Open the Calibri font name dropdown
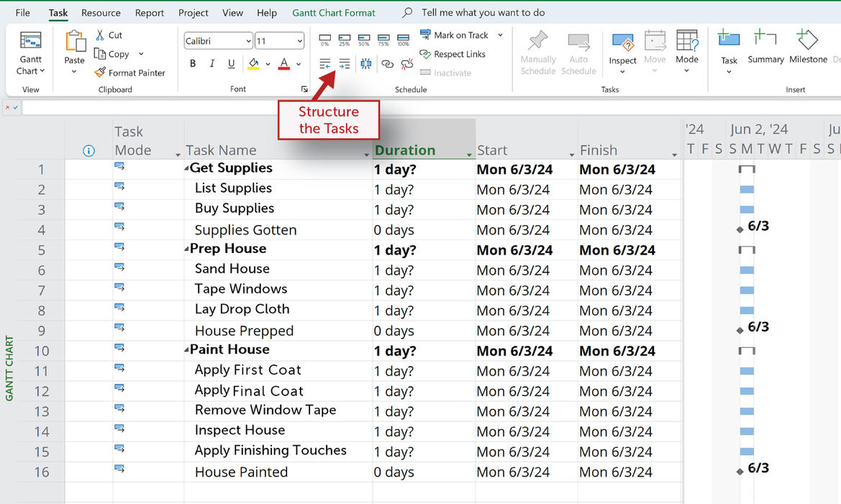Screen dimensions: 841x504 tap(249, 41)
